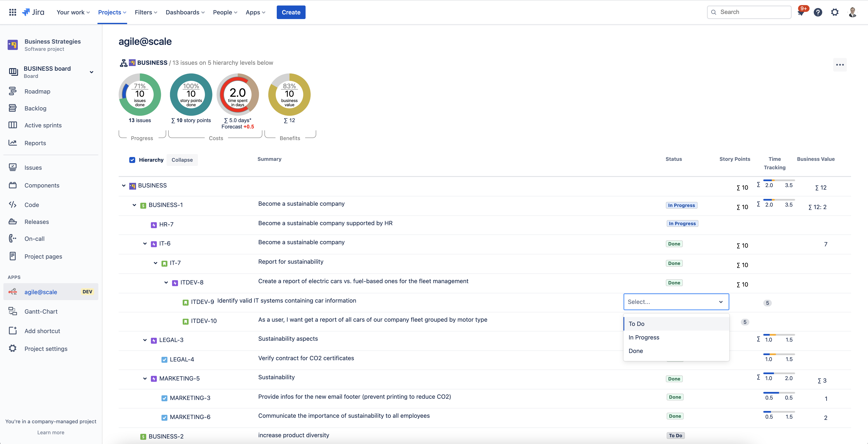Open the Roadmap view
This screenshot has width=868, height=444.
(x=37, y=91)
